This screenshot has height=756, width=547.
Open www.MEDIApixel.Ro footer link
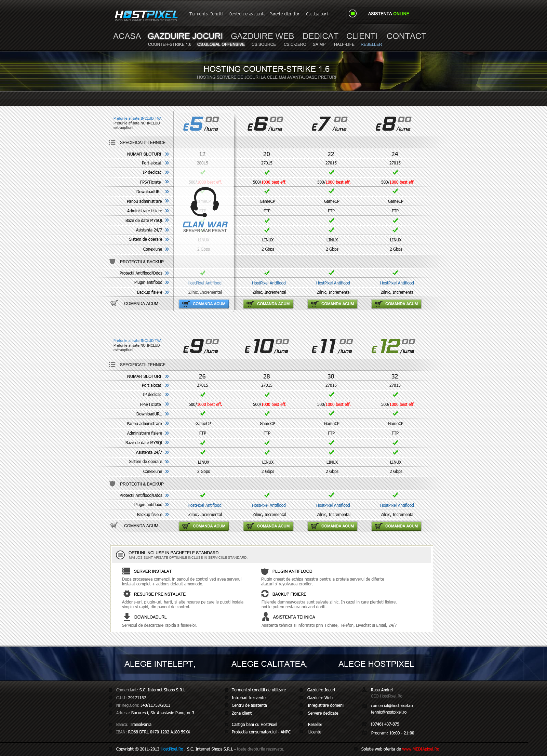point(421,749)
